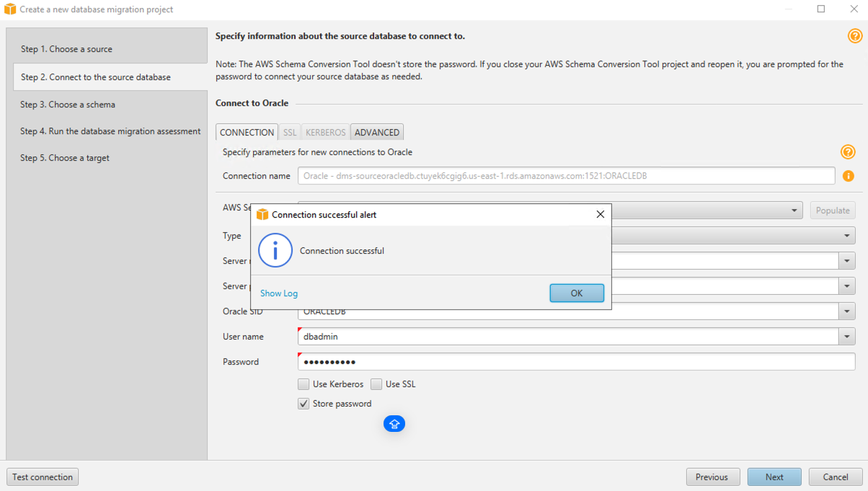This screenshot has height=491, width=868.
Task: Open help beside 'Specify parameters for new connections'
Action: pyautogui.click(x=848, y=152)
